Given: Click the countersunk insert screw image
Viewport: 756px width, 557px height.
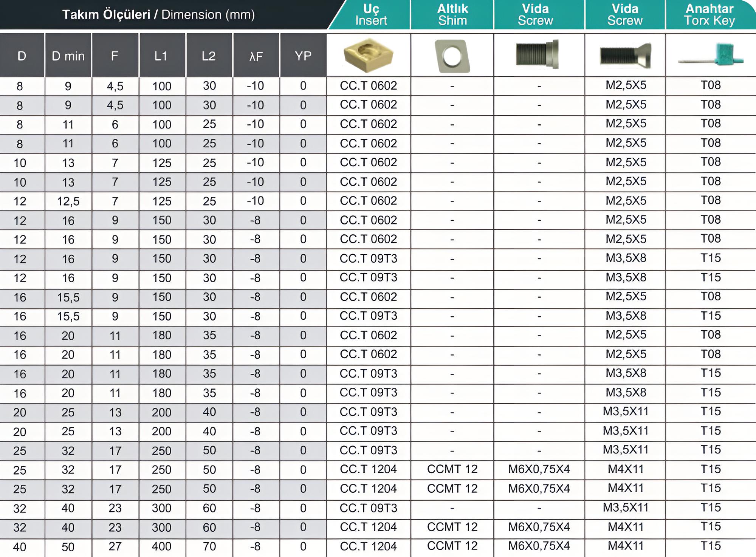Looking at the screenshot, I should point(625,56).
